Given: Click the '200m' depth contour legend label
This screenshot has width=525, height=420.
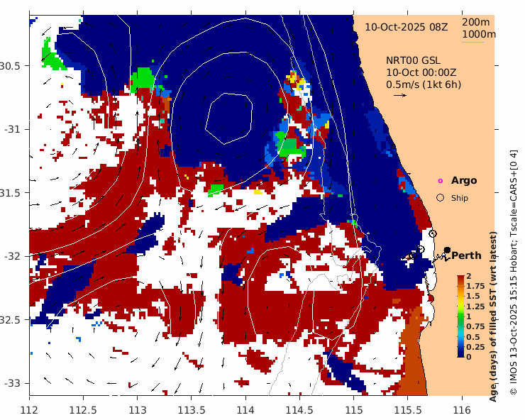Looking at the screenshot, I should pos(476,22).
